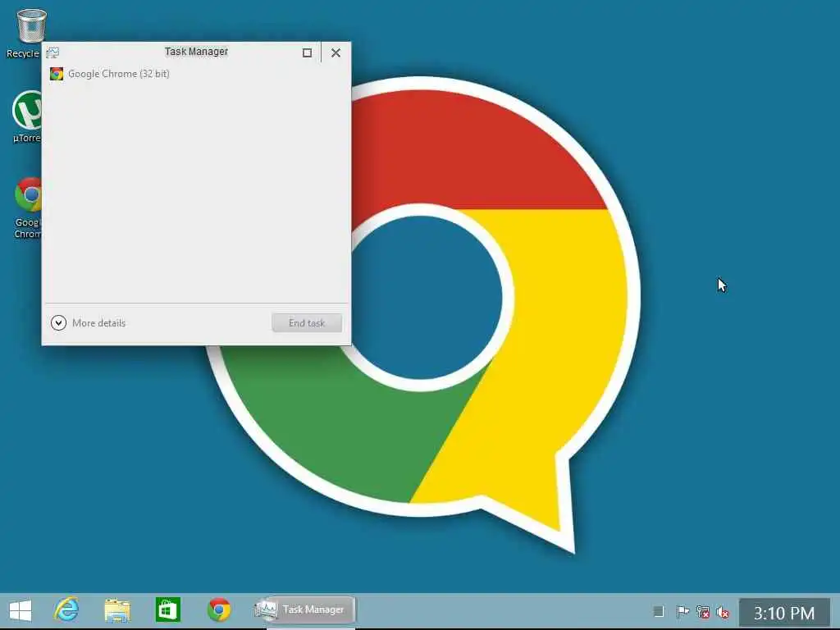Screen dimensions: 840x630
Task: Launch Google Chrome from the taskbar
Action: pyautogui.click(x=219, y=610)
